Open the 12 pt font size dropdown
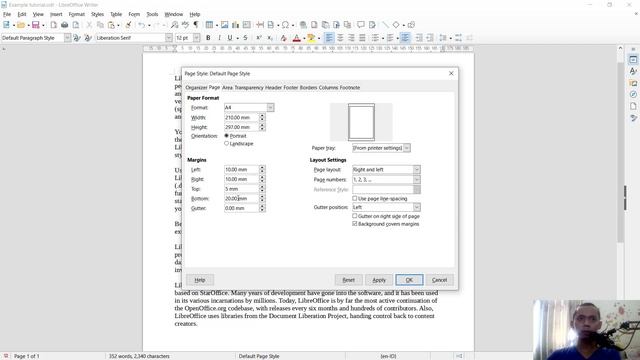Screen dimensions: 640x360 (197, 38)
